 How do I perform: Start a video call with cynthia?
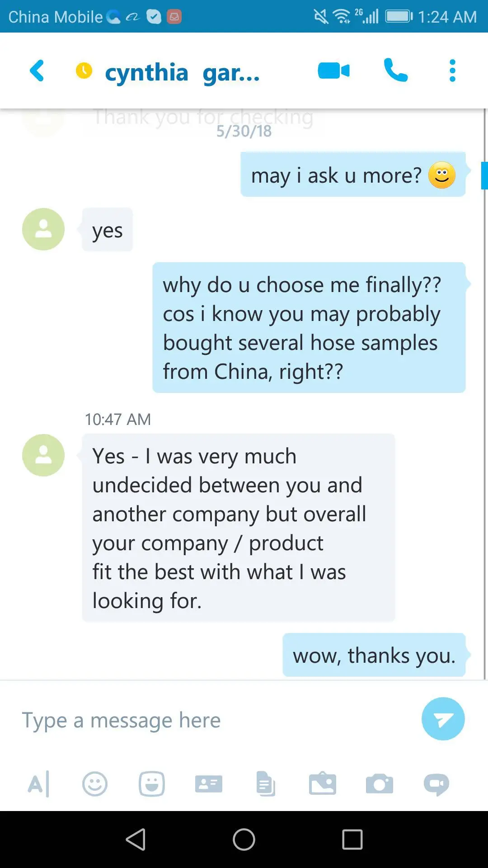[x=333, y=71]
